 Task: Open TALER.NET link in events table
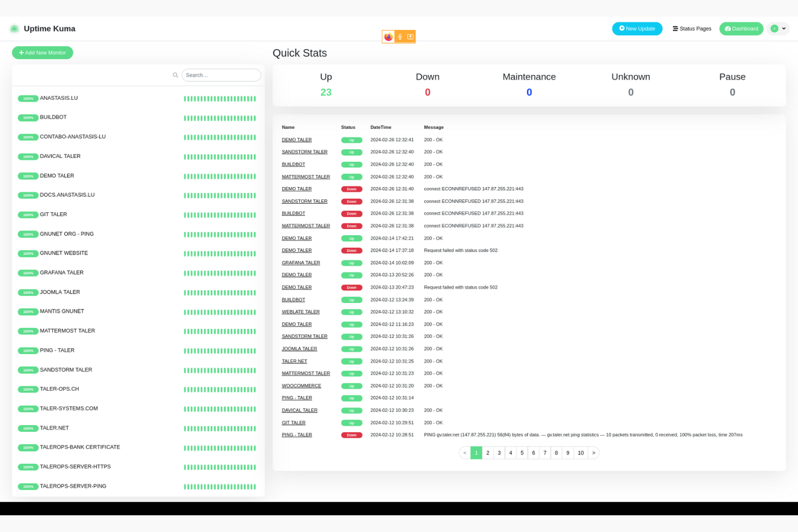coord(294,361)
